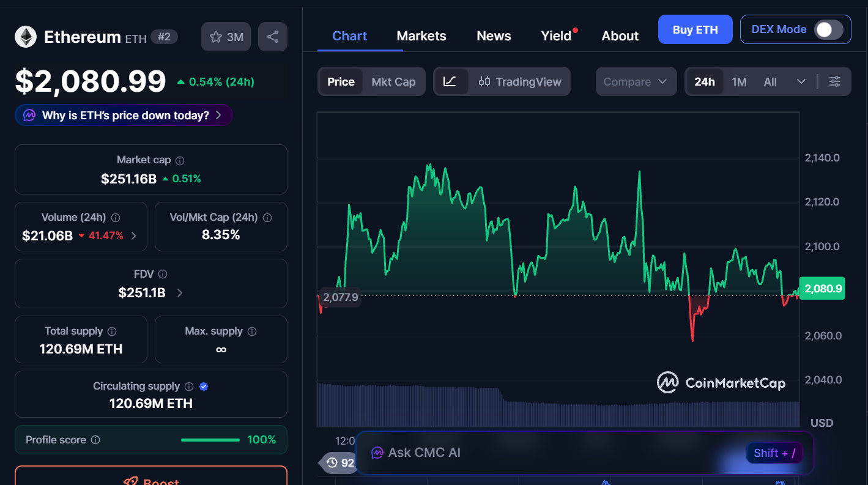Click the Profile score progress bar
Screen dimensions: 868x485
click(x=210, y=439)
